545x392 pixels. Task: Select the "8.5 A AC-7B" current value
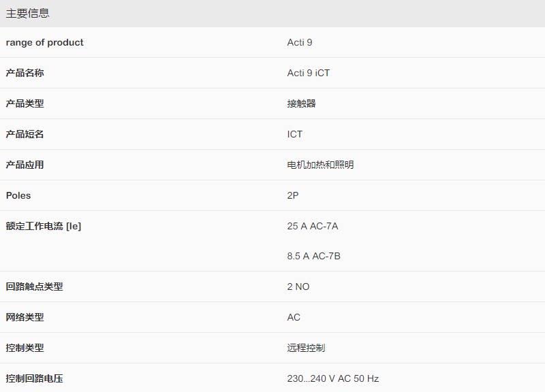313,256
